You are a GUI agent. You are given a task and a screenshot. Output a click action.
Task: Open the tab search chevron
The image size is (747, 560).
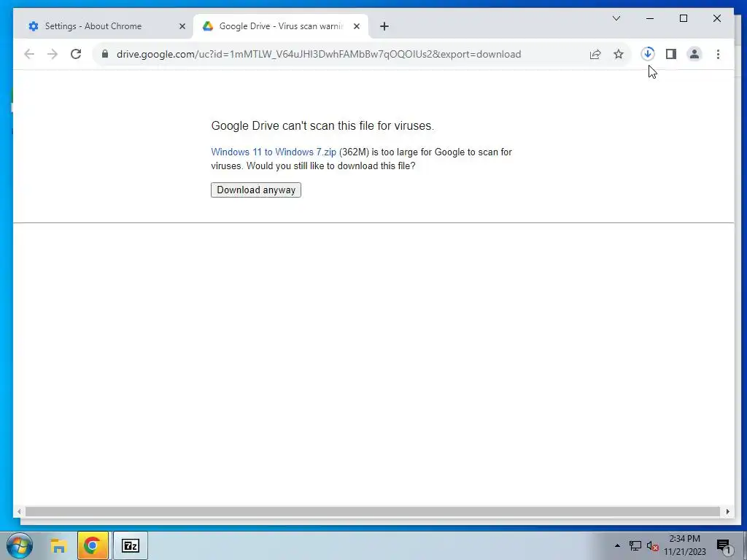pos(616,18)
